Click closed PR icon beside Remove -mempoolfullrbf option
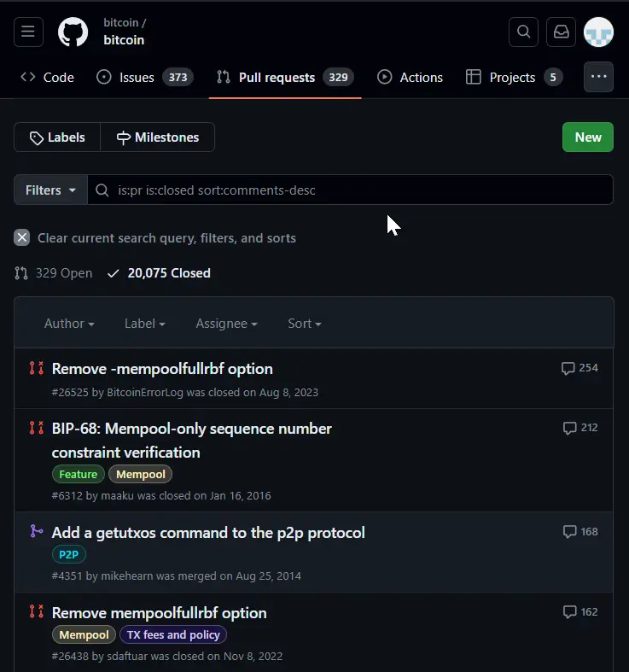 [37, 368]
